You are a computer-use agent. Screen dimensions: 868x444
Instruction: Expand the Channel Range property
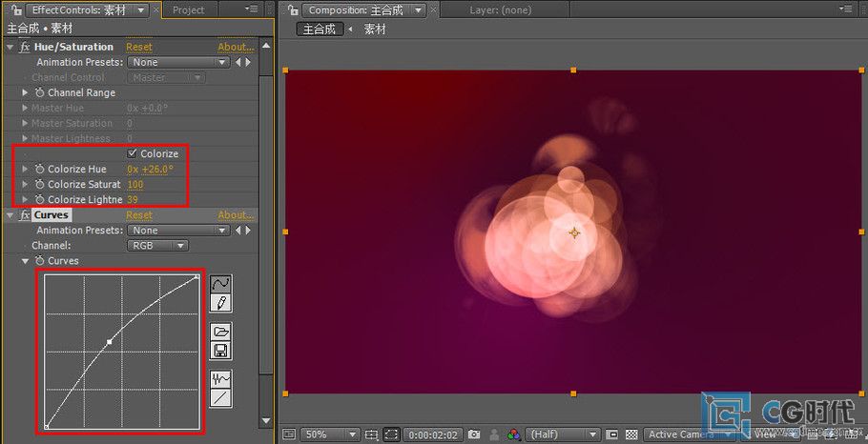25,92
